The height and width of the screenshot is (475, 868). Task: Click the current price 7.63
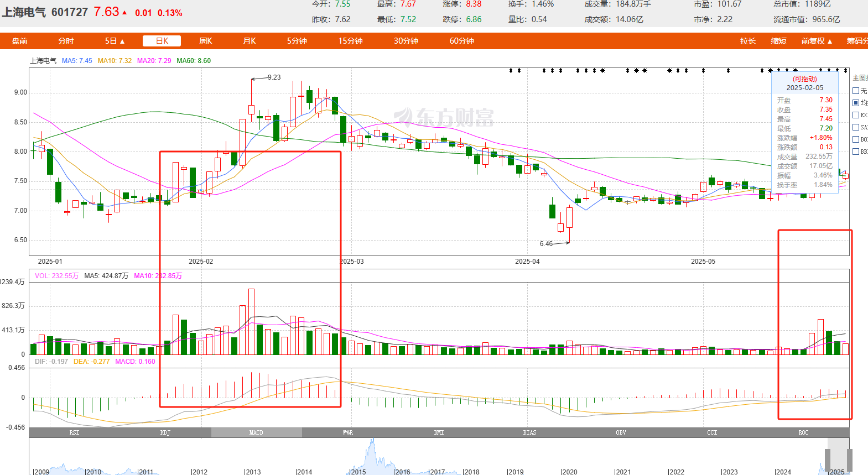pyautogui.click(x=106, y=12)
